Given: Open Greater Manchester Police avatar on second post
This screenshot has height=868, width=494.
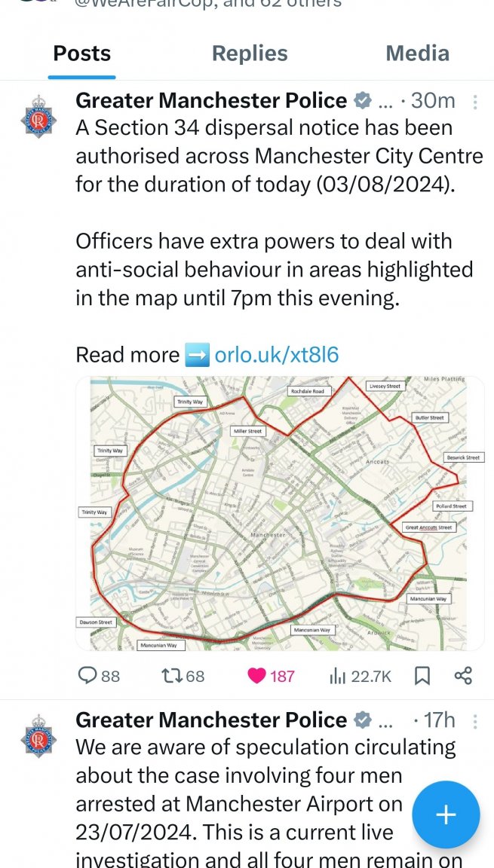Looking at the screenshot, I should pos(38,735).
